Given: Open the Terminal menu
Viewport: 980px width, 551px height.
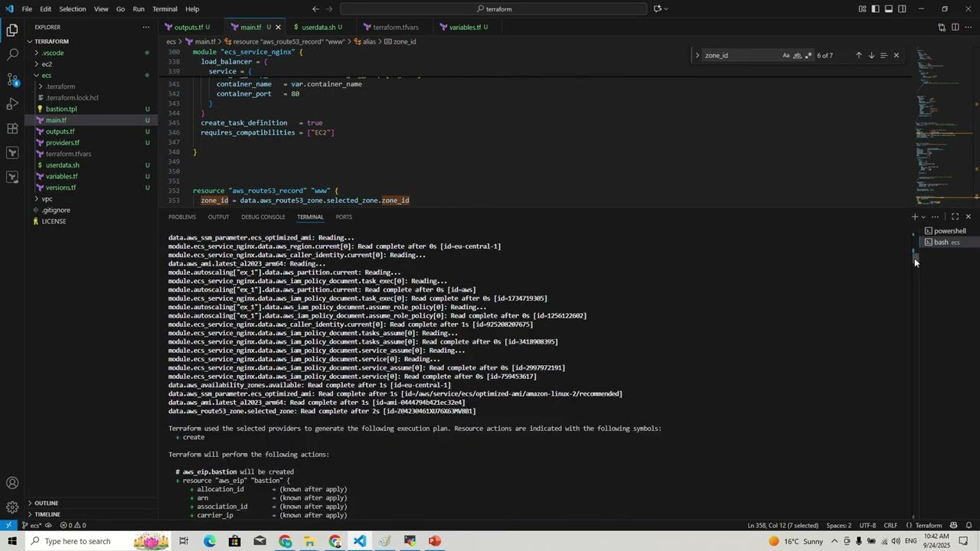Looking at the screenshot, I should [x=165, y=9].
